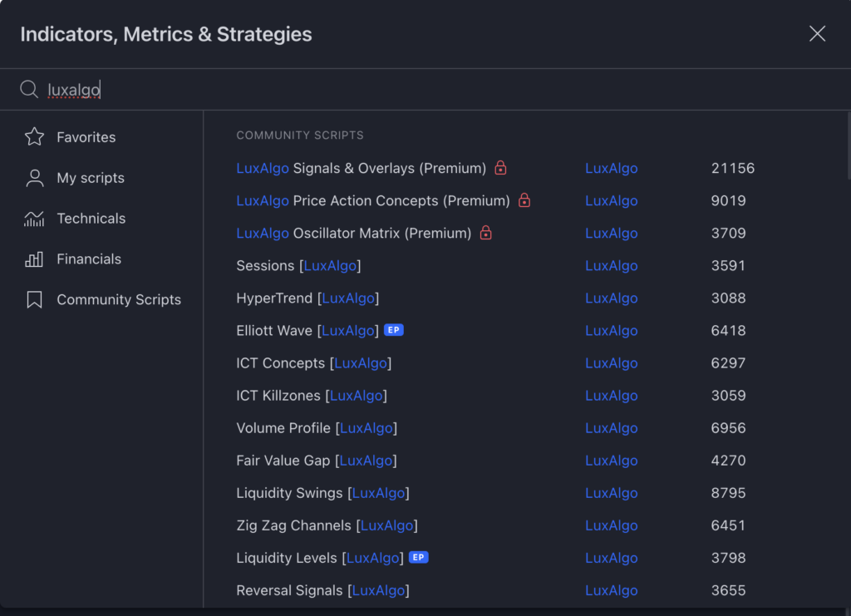Add the ICT Killzones [LuxAlgo] indicator

pos(312,396)
